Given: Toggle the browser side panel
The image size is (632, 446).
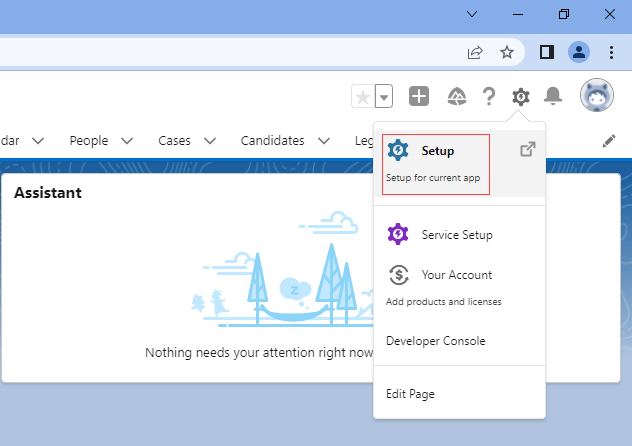Looking at the screenshot, I should tap(546, 52).
